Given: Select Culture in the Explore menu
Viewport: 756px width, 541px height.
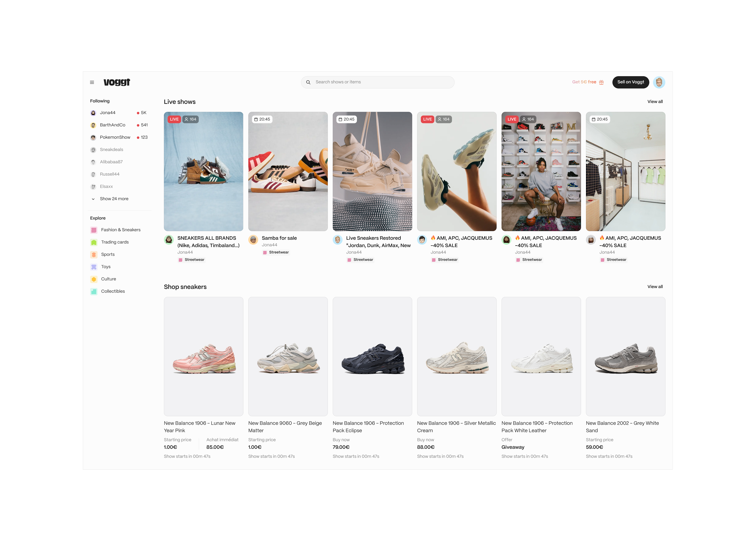Looking at the screenshot, I should tap(108, 279).
